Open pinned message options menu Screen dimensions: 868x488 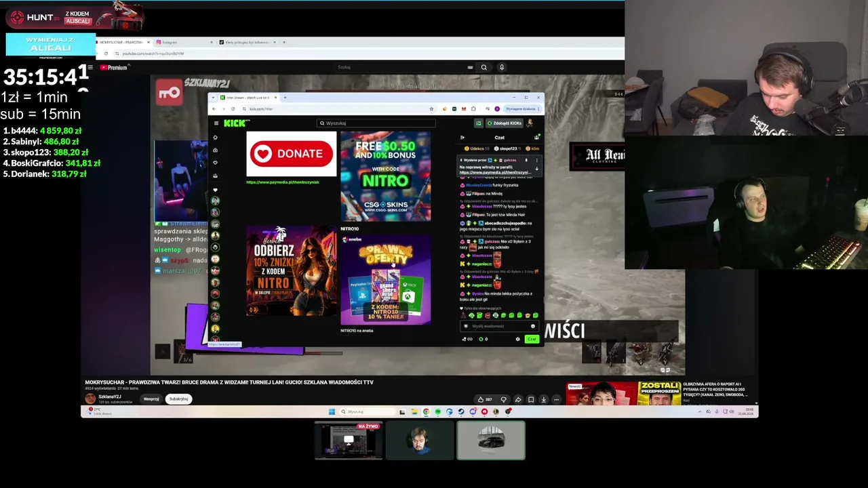point(536,161)
